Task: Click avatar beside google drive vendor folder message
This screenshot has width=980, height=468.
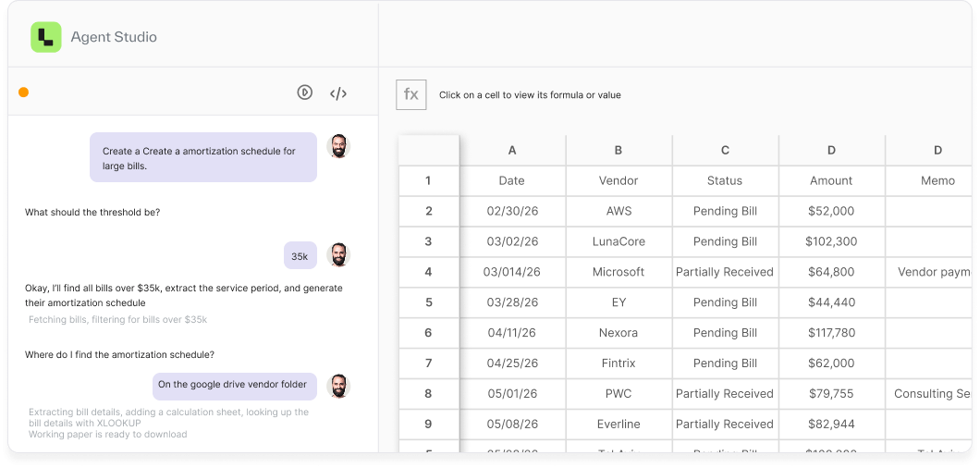Action: click(x=338, y=386)
